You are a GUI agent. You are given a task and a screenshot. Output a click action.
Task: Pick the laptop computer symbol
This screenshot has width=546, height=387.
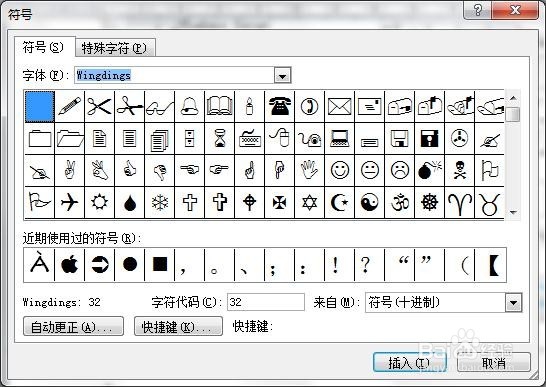(339, 138)
